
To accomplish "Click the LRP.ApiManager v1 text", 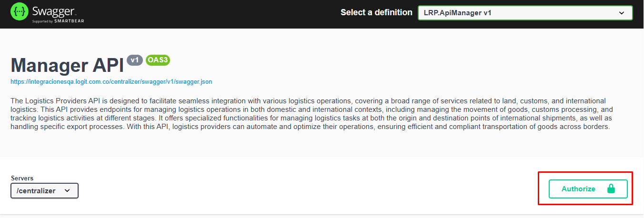I will pyautogui.click(x=457, y=13).
